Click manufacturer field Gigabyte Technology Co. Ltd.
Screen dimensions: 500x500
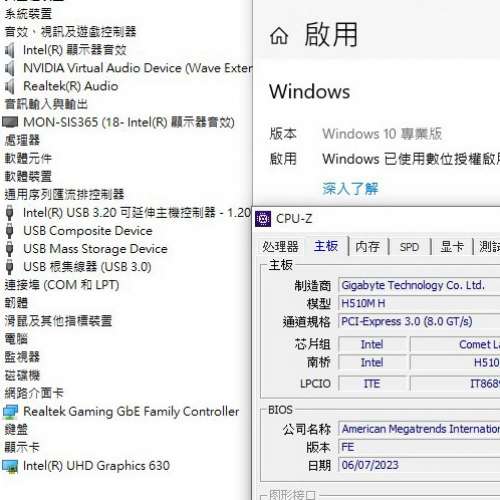419,286
